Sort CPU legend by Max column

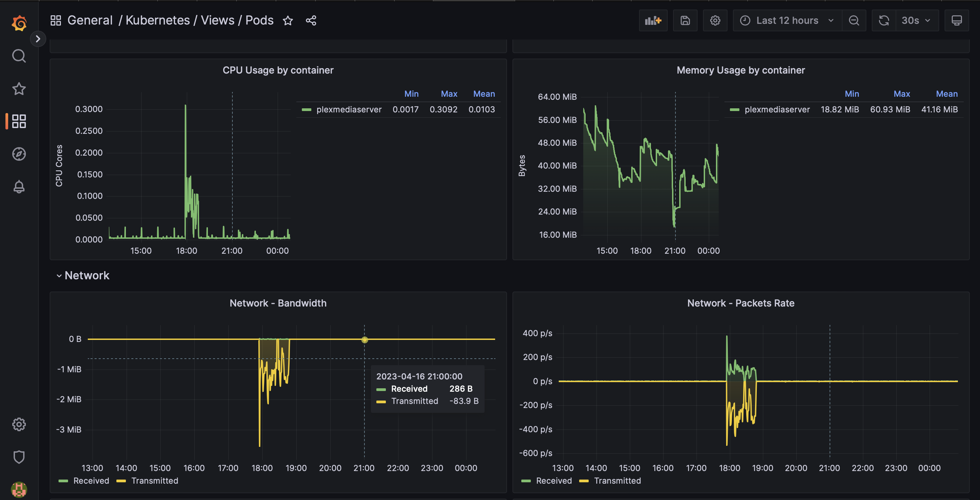[x=449, y=94]
